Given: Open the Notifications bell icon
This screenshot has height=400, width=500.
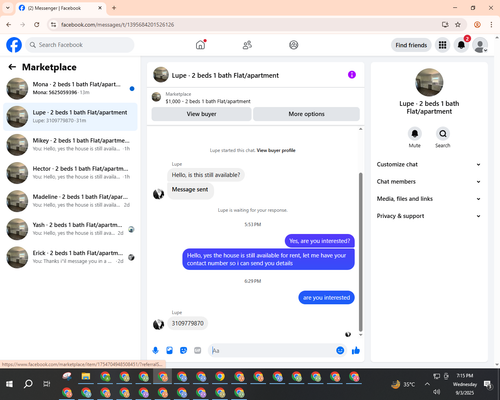Looking at the screenshot, I should click(461, 45).
